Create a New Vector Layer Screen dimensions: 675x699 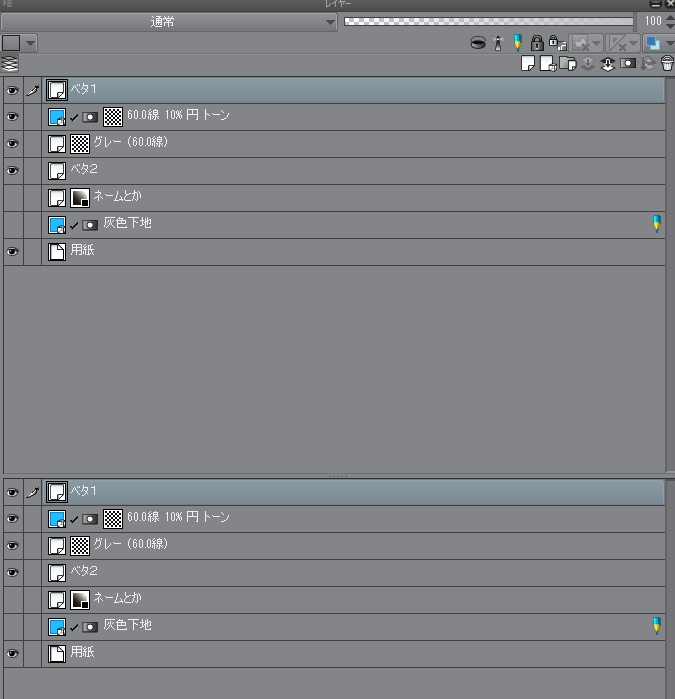point(548,64)
